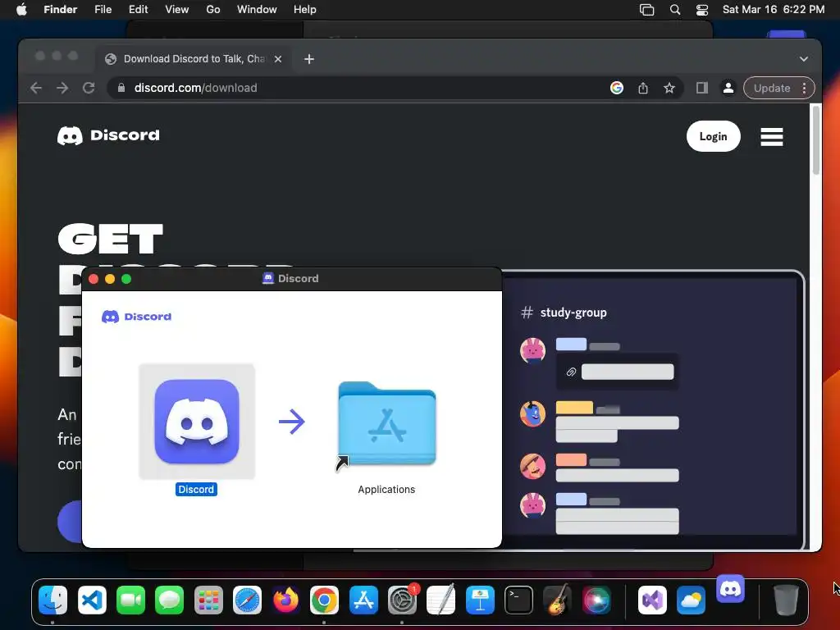
Task: Open Visual Studio in dock
Action: tap(652, 600)
